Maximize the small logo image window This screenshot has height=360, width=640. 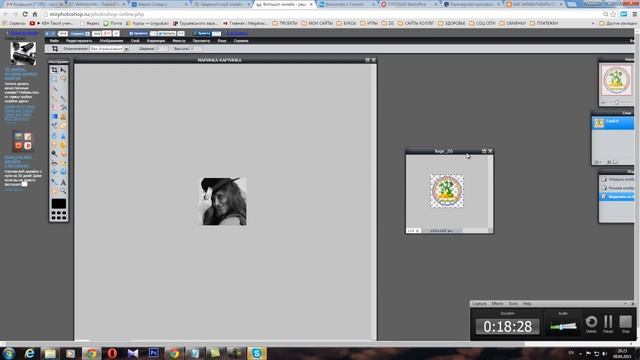click(484, 151)
